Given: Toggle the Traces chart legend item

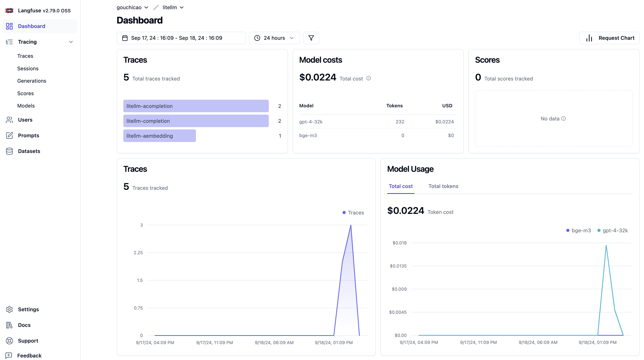Looking at the screenshot, I should (353, 213).
